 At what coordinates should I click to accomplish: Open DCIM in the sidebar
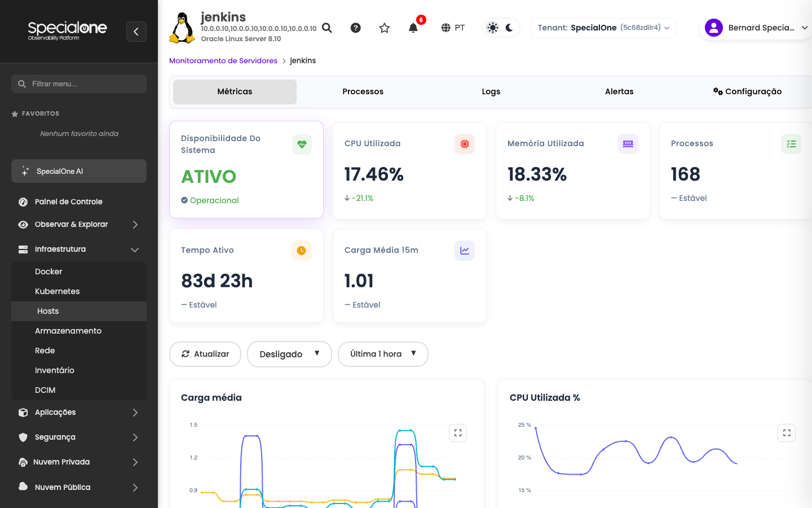pyautogui.click(x=79, y=390)
